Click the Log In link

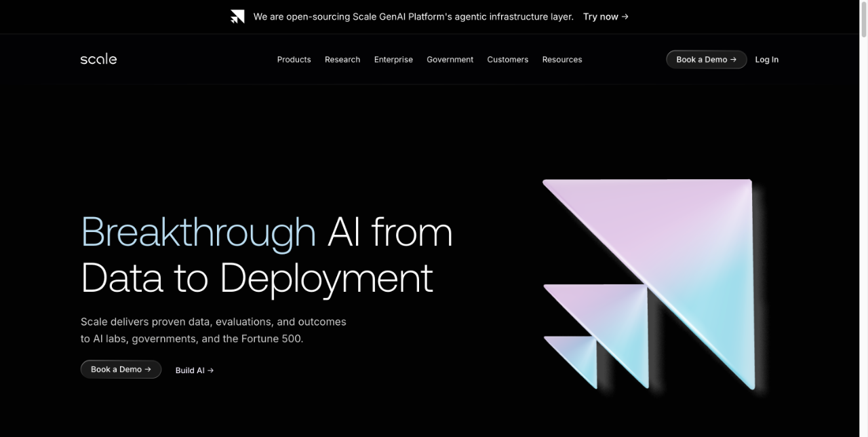coord(767,60)
